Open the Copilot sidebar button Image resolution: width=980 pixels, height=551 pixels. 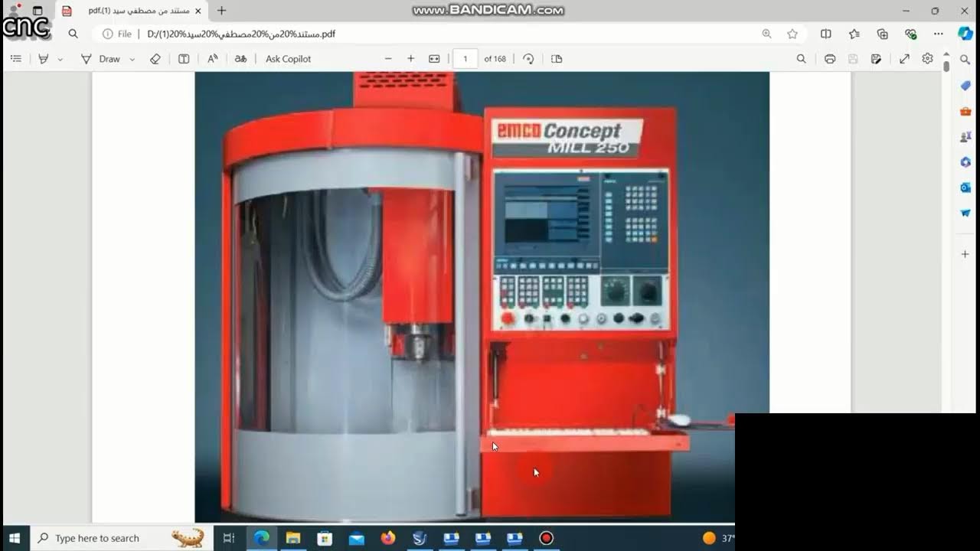965,34
